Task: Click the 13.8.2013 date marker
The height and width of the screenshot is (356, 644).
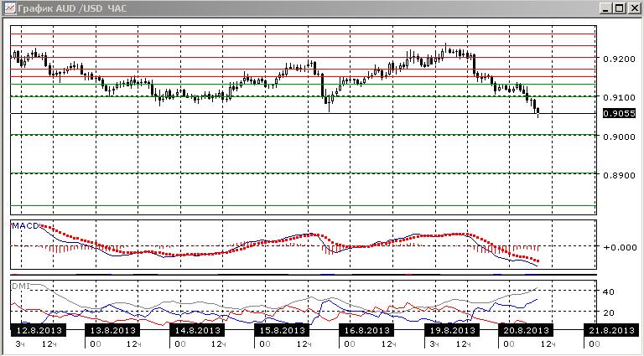Action: tap(112, 330)
